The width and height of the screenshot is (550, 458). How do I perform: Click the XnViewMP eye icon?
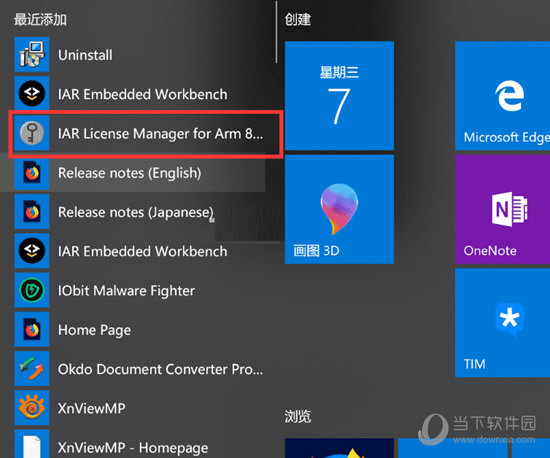(x=32, y=408)
